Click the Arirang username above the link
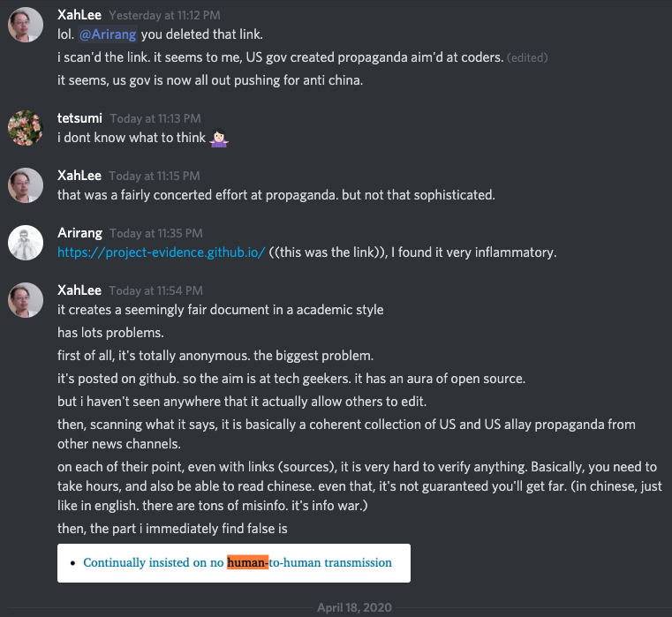 point(79,233)
